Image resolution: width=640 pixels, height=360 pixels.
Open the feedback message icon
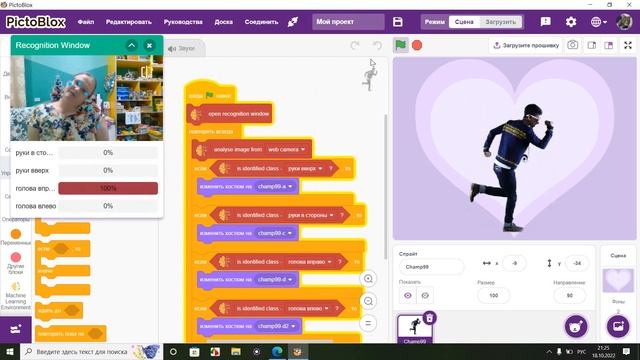[545, 22]
